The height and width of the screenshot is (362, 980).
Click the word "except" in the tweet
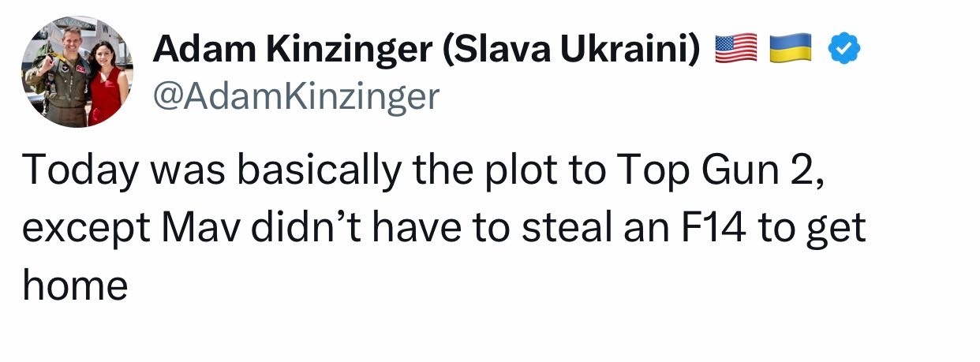click(87, 230)
